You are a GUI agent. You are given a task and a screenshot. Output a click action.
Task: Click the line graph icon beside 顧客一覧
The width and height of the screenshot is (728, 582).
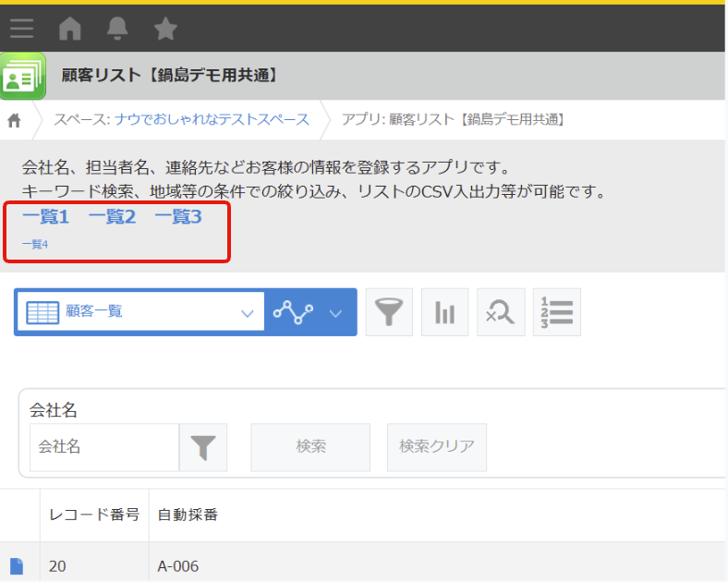point(292,313)
